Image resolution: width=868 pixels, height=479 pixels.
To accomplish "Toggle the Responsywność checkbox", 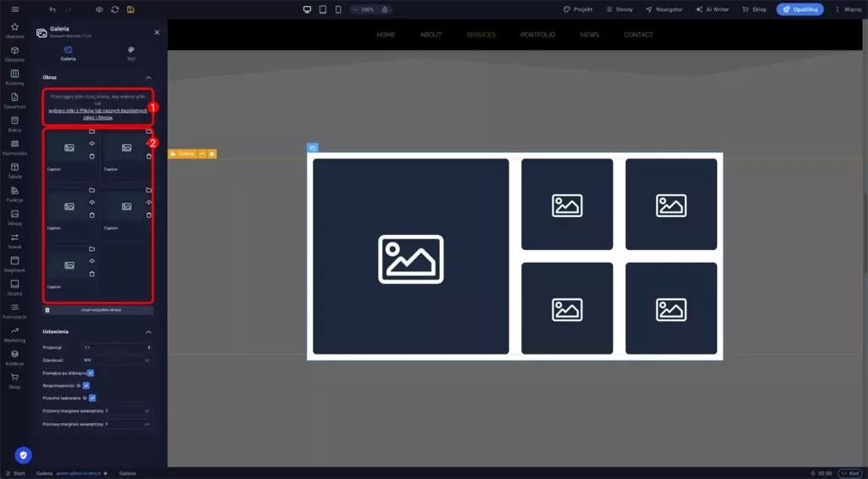I will tap(86, 385).
